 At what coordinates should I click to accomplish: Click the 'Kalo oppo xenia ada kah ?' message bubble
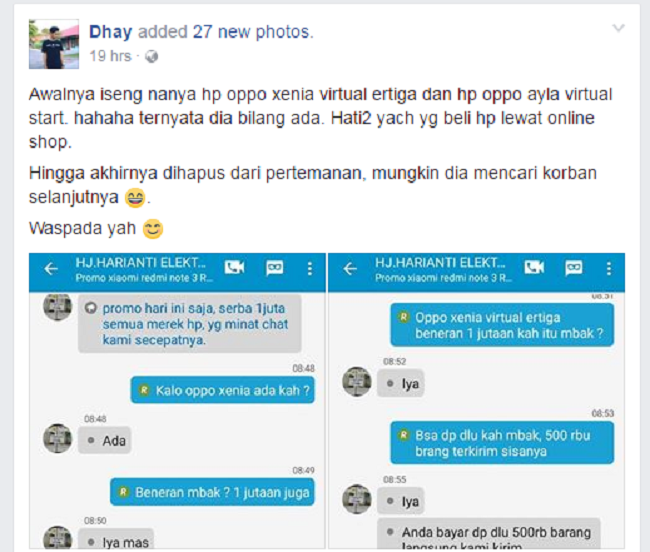(x=223, y=390)
